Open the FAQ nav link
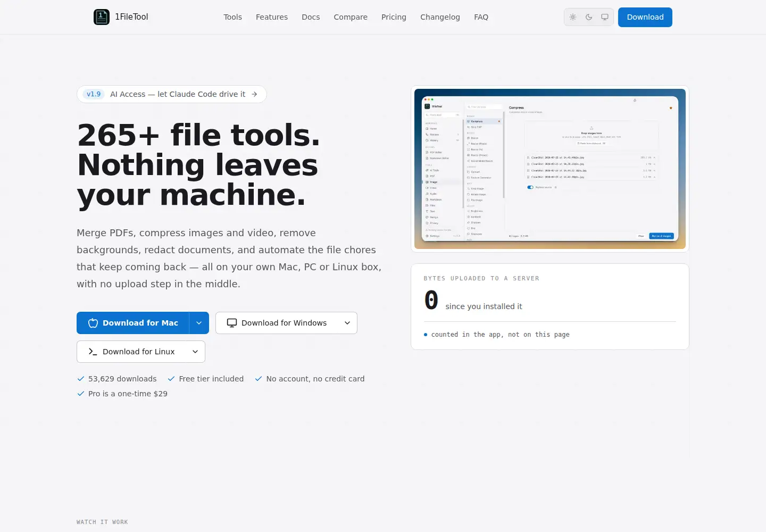Viewport: 766px width, 532px height. [481, 17]
